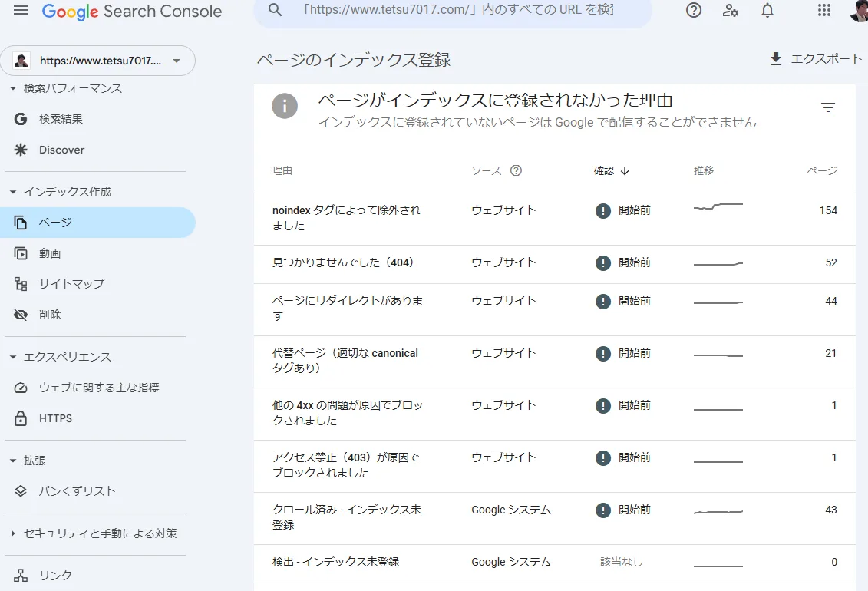
Task: Click info icon beside unindexed reasons heading
Action: [x=285, y=106]
